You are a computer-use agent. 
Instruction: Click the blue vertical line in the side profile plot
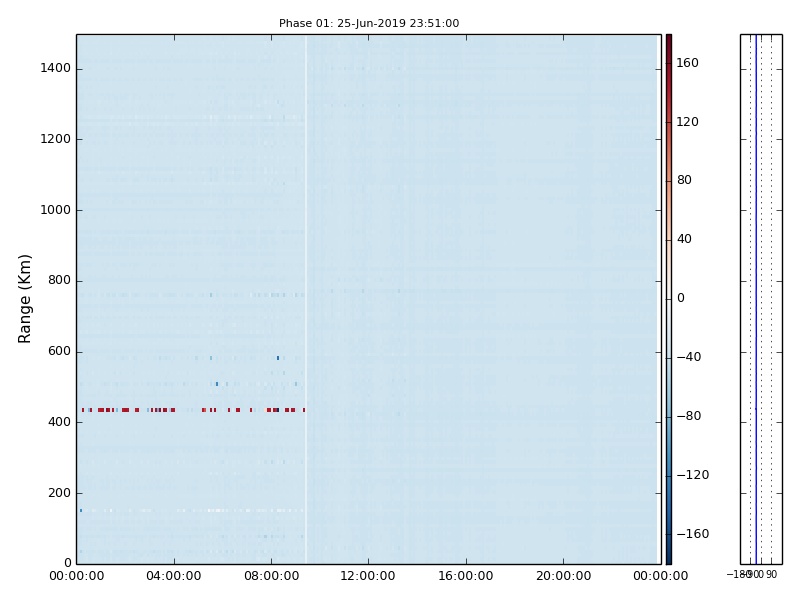[x=756, y=299]
